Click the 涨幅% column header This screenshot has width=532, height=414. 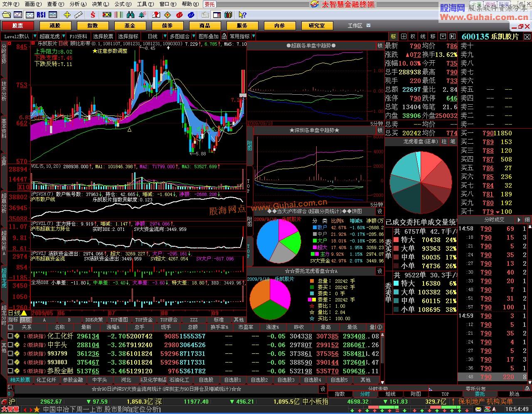click(113, 327)
